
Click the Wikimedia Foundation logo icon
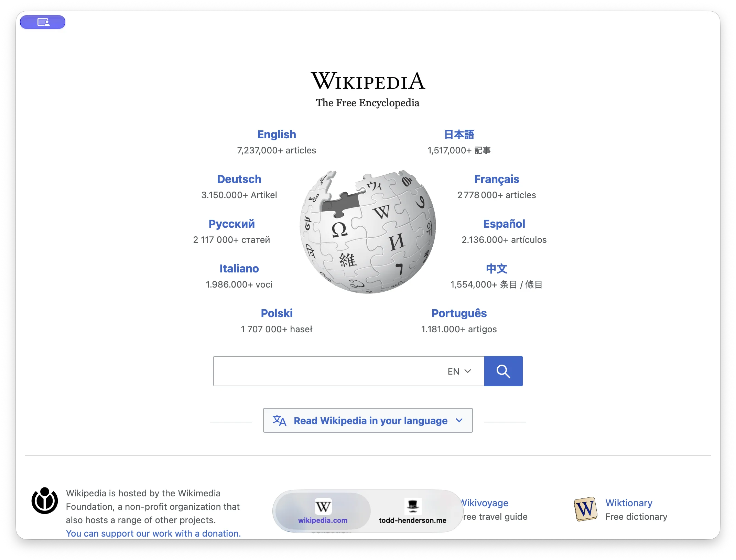point(45,500)
